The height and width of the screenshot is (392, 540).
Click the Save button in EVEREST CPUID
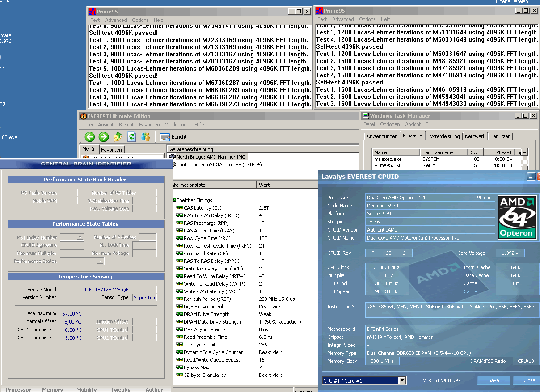[x=494, y=380]
